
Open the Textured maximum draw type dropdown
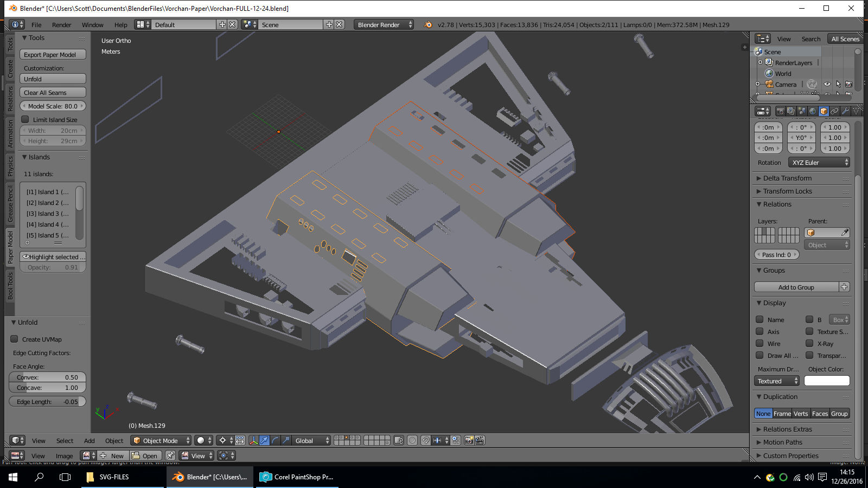tap(777, 381)
